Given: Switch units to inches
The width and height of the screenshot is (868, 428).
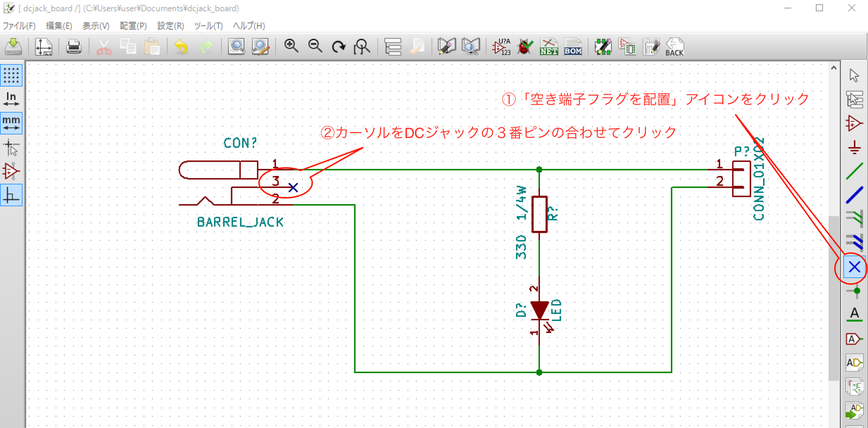Looking at the screenshot, I should pos(11,99).
